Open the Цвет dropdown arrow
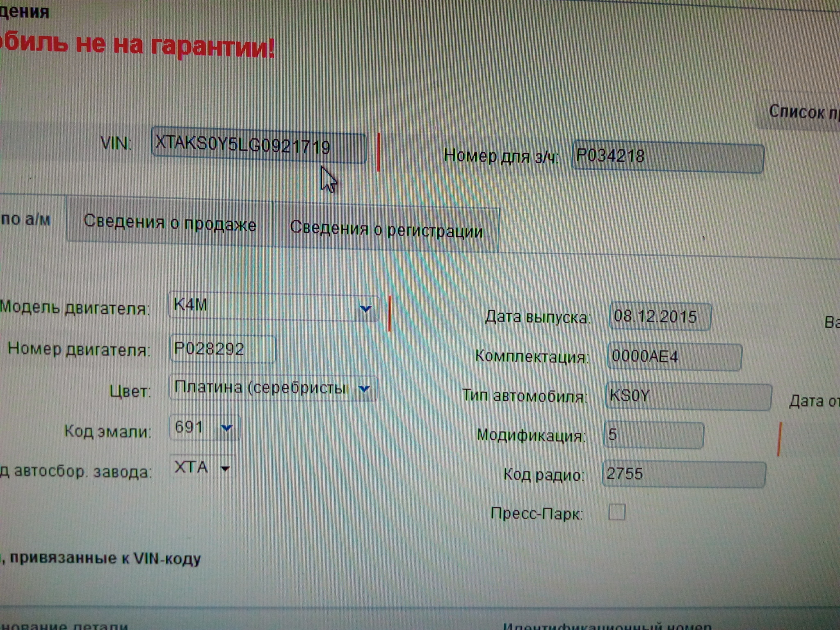The height and width of the screenshot is (630, 840). pyautogui.click(x=364, y=388)
